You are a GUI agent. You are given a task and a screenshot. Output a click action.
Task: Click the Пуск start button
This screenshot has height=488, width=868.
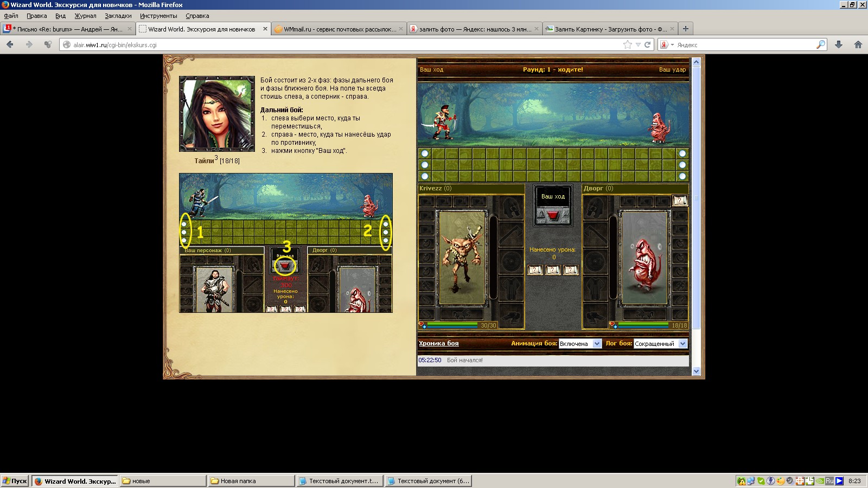pyautogui.click(x=15, y=481)
